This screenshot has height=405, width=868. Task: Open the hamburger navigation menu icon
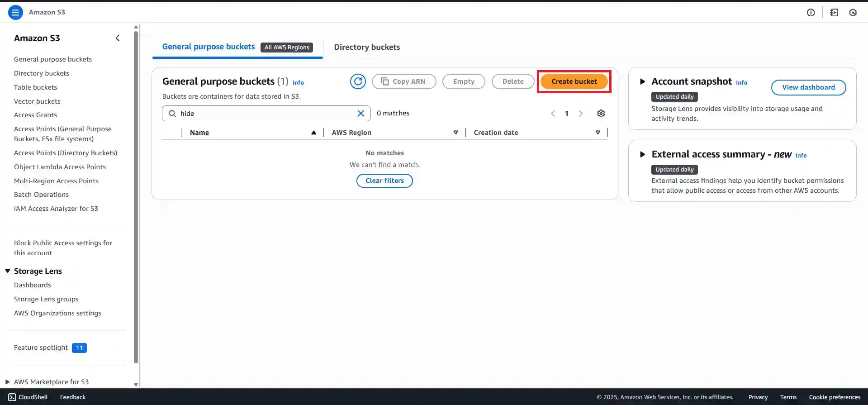coord(15,12)
